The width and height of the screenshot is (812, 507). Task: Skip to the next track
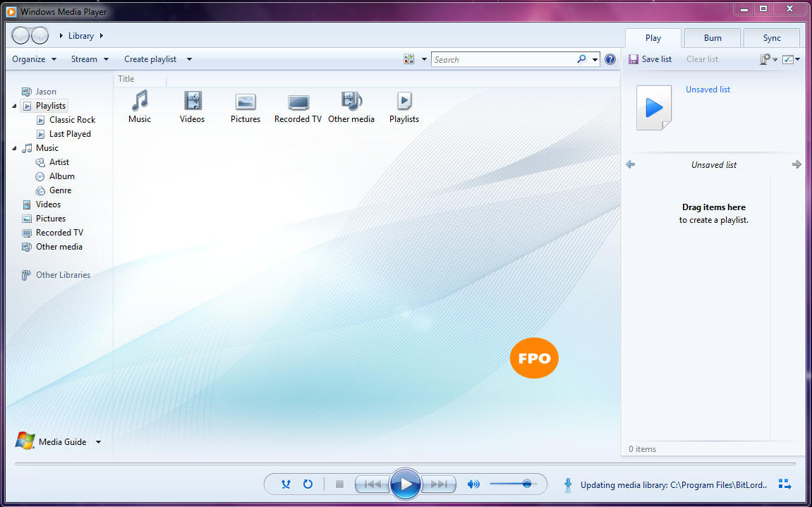coord(439,484)
